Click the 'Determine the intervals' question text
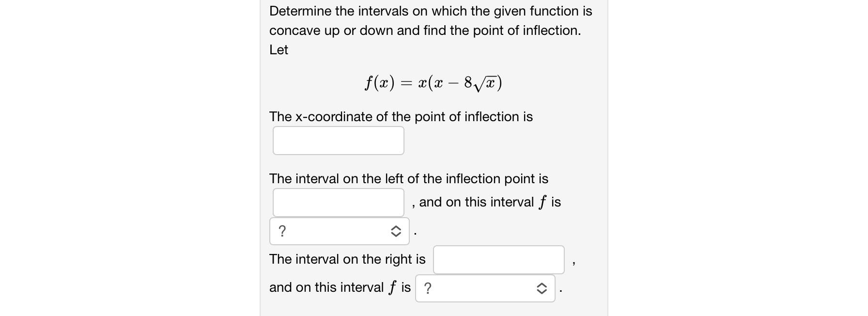This screenshot has height=316, width=868. coord(430,11)
